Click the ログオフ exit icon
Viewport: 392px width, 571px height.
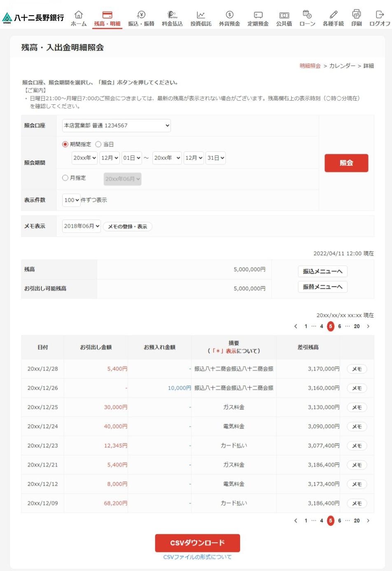[380, 15]
